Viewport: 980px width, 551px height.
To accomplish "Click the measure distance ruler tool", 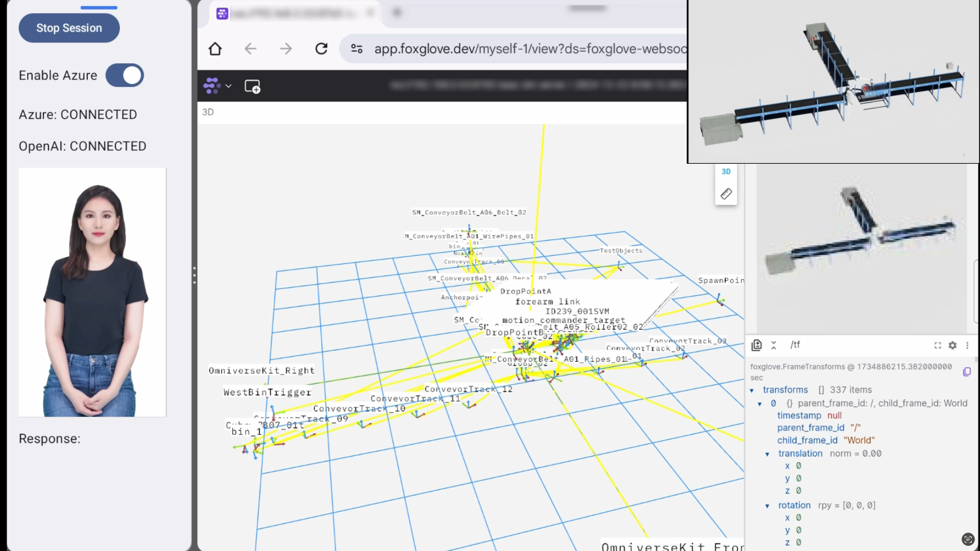I will (x=726, y=194).
